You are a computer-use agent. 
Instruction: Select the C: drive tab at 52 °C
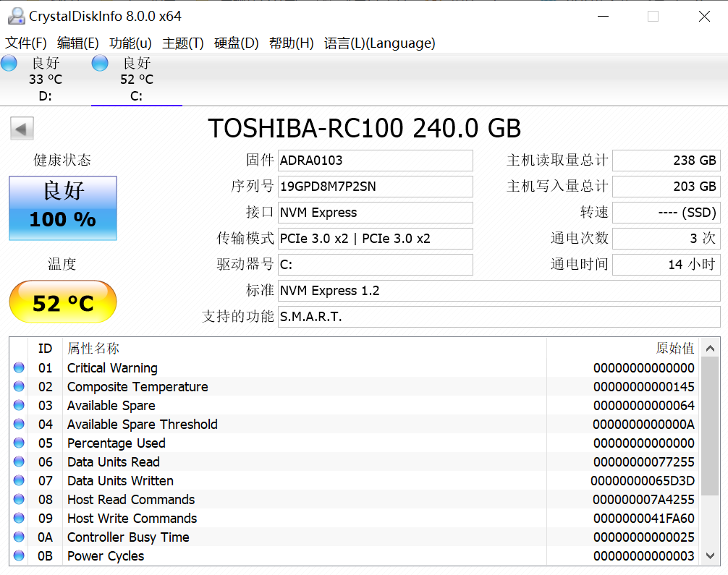click(137, 80)
